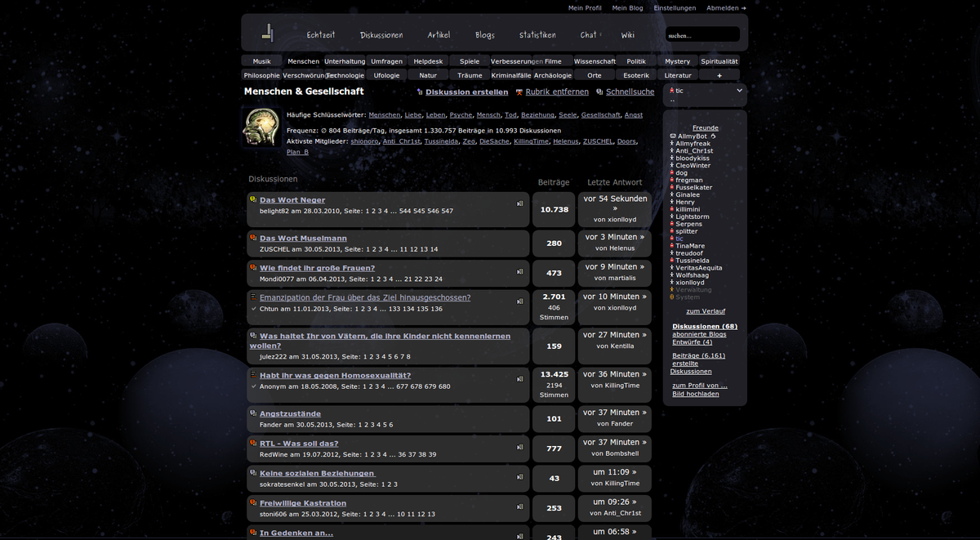This screenshot has height=540, width=980.
Task: Click the 'Diskussion erstellen' icon
Action: 420,92
